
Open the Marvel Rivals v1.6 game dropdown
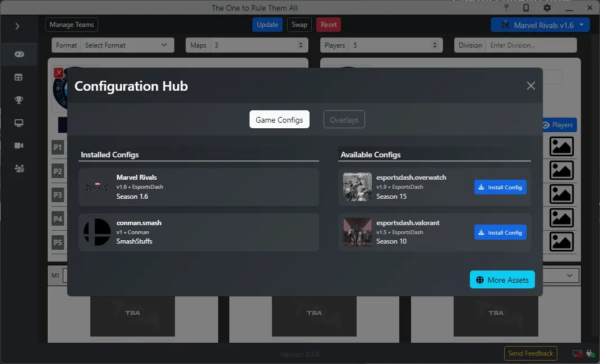(x=539, y=25)
